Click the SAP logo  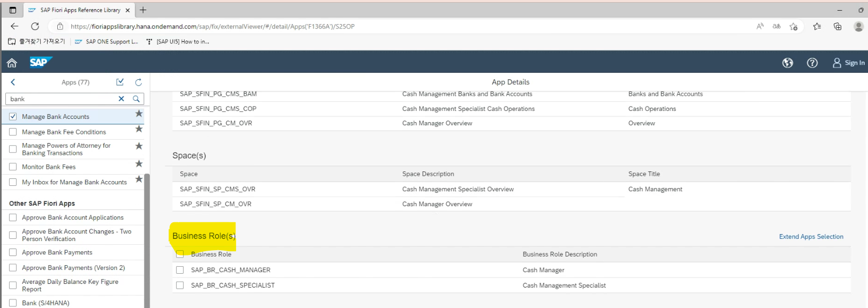(x=40, y=63)
